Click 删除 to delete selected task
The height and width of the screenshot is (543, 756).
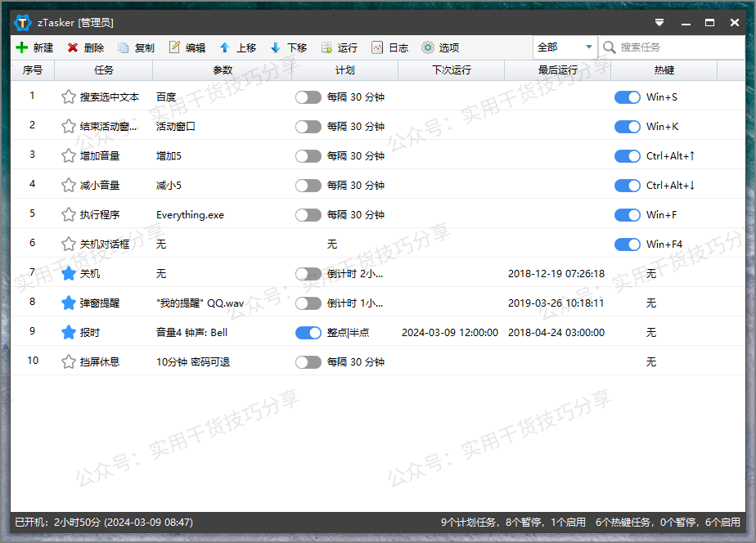coord(85,47)
